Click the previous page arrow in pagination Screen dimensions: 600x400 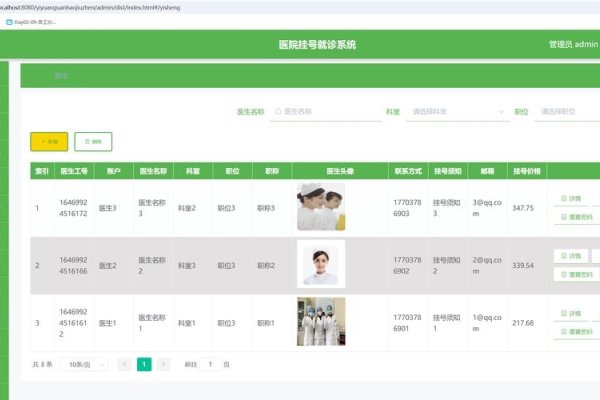tap(124, 364)
